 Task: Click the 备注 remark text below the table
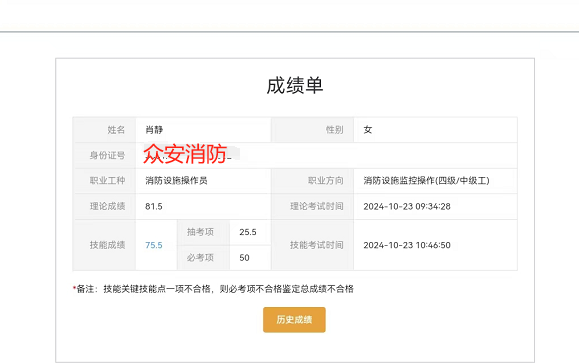(213, 289)
